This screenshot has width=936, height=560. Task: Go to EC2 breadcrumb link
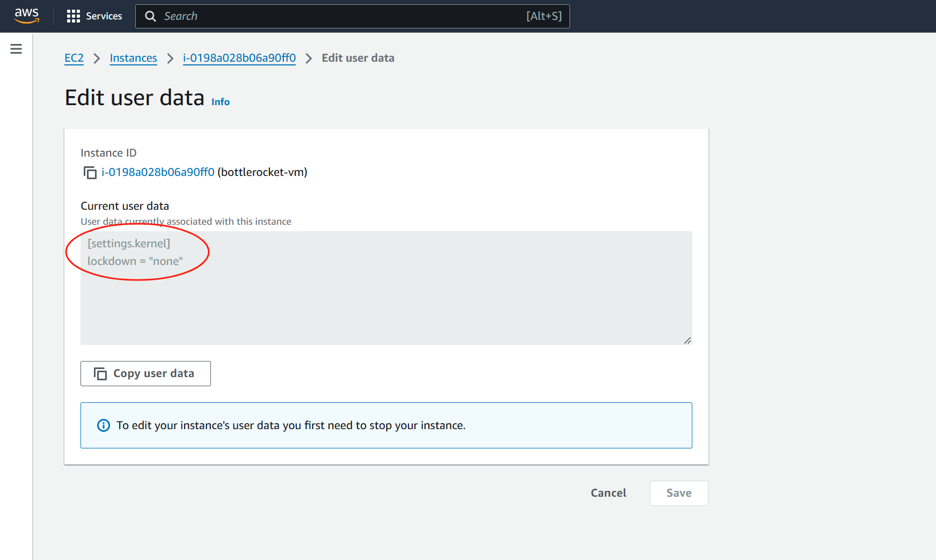[x=74, y=58]
